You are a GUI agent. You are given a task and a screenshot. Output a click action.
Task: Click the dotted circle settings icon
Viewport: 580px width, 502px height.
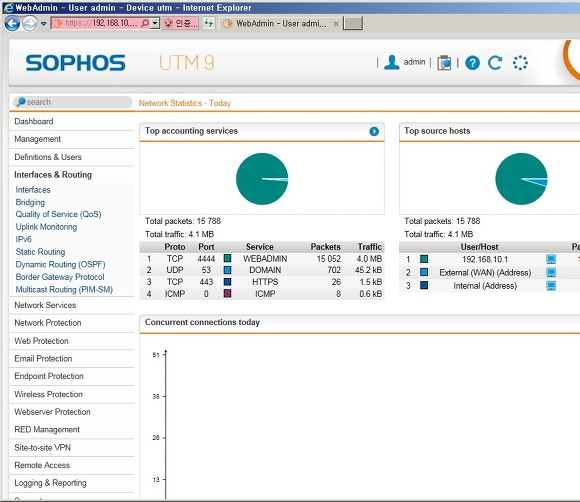(x=520, y=63)
